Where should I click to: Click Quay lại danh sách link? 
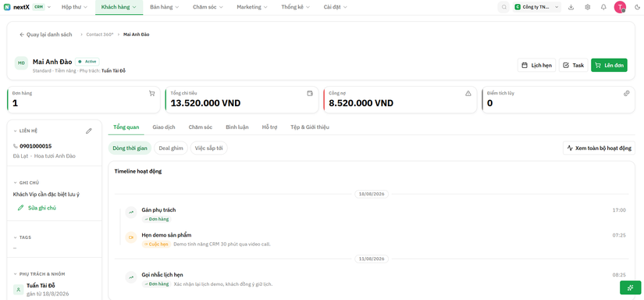[45, 34]
